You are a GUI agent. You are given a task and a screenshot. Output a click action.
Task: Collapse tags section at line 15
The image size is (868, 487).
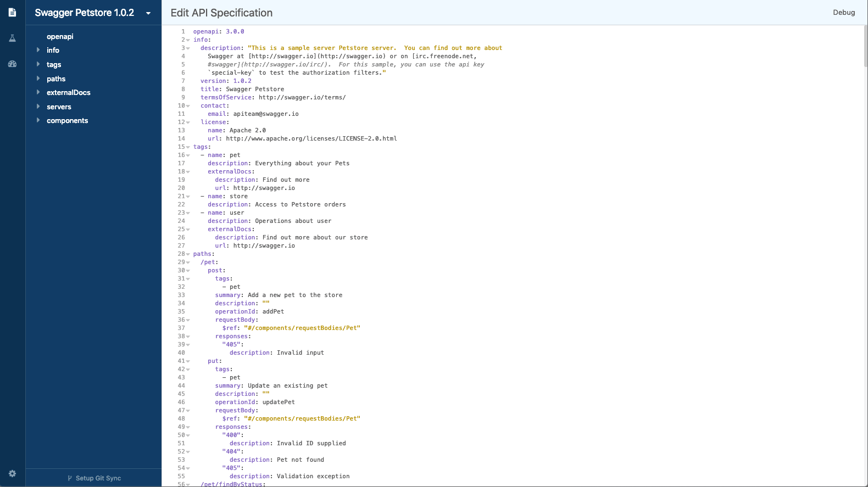point(188,147)
